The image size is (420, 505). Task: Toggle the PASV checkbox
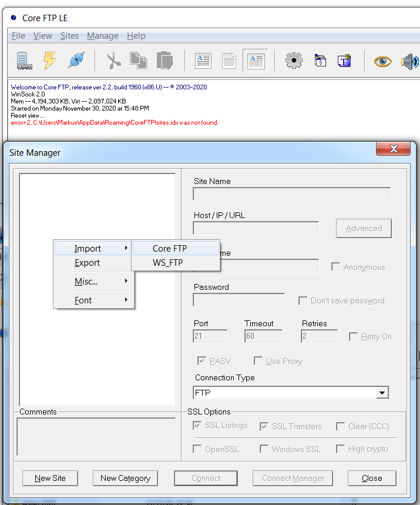click(x=201, y=361)
